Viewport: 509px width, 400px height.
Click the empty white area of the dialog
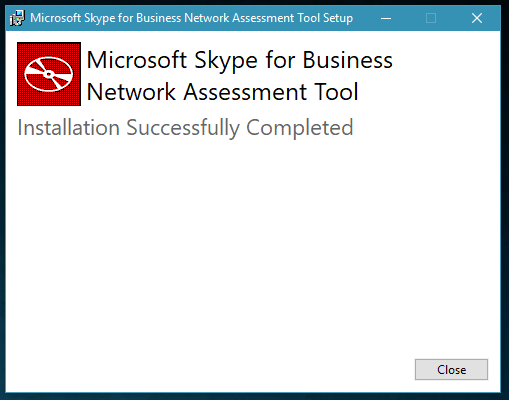point(233,250)
